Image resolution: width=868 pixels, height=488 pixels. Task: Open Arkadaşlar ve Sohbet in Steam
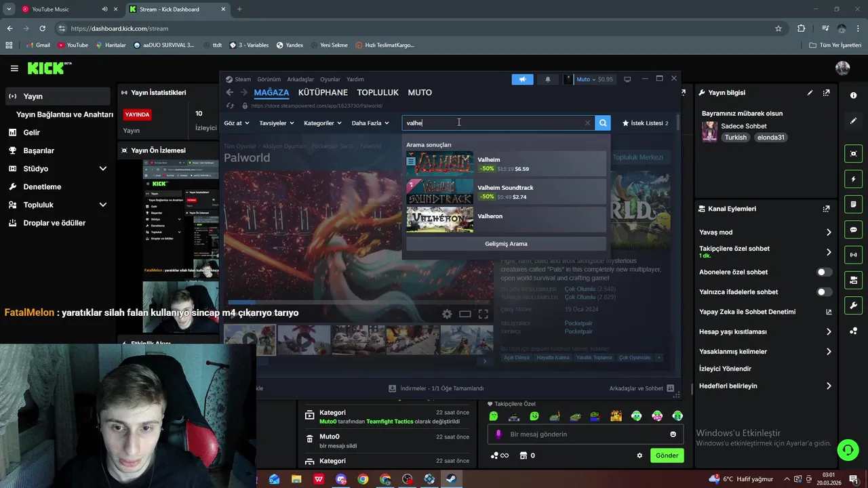[642, 388]
